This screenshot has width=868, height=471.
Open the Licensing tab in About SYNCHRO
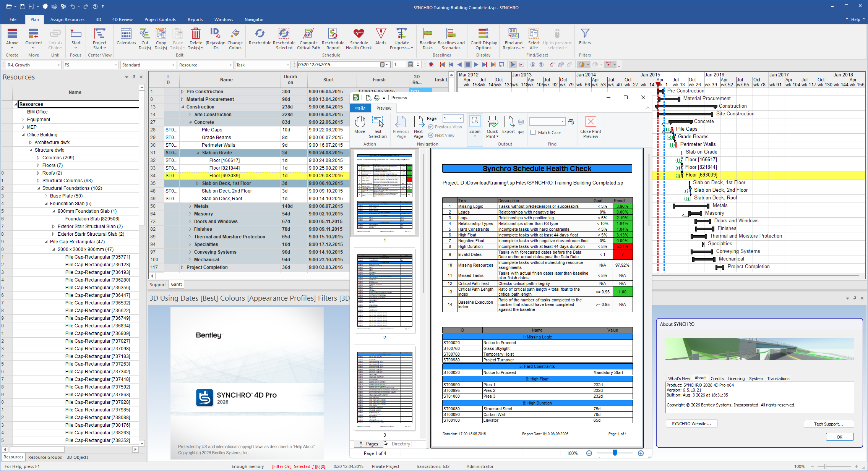(736, 379)
